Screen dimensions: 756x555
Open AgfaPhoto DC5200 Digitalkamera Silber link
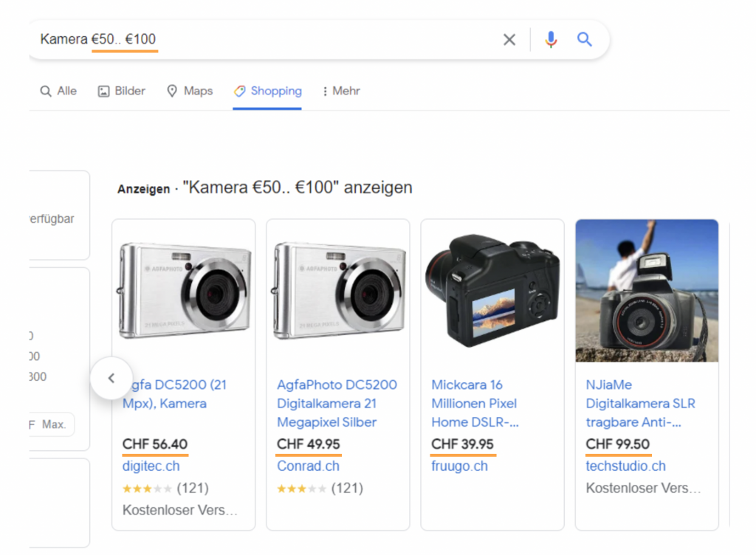tap(337, 403)
